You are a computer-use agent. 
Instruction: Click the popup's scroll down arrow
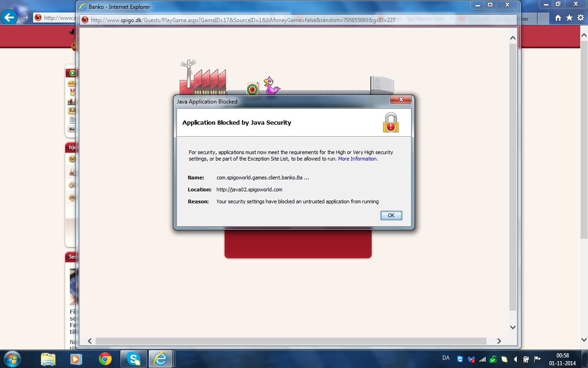(x=513, y=327)
